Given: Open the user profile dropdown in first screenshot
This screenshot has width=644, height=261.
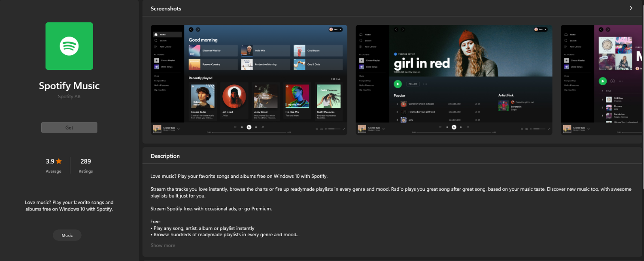Looking at the screenshot, I should click(x=335, y=30).
